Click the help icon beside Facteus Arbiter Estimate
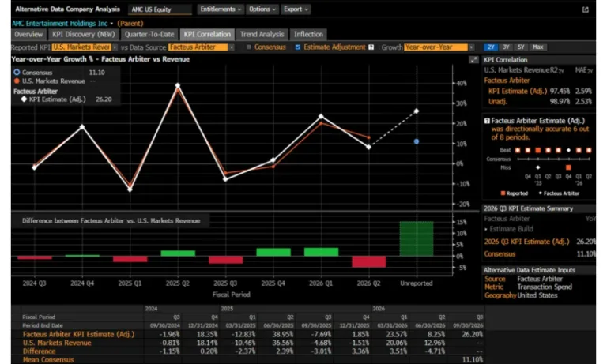The width and height of the screenshot is (607, 364). point(487,121)
